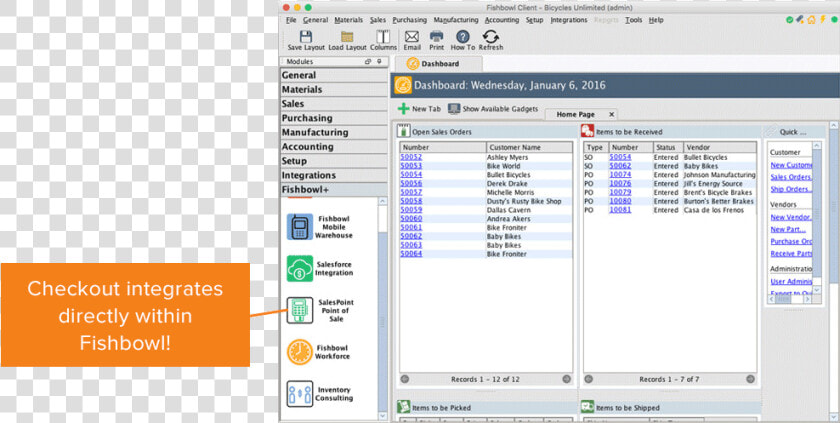Collapse the Fishbowl+ module section
This screenshot has width=840, height=423.
pos(333,190)
